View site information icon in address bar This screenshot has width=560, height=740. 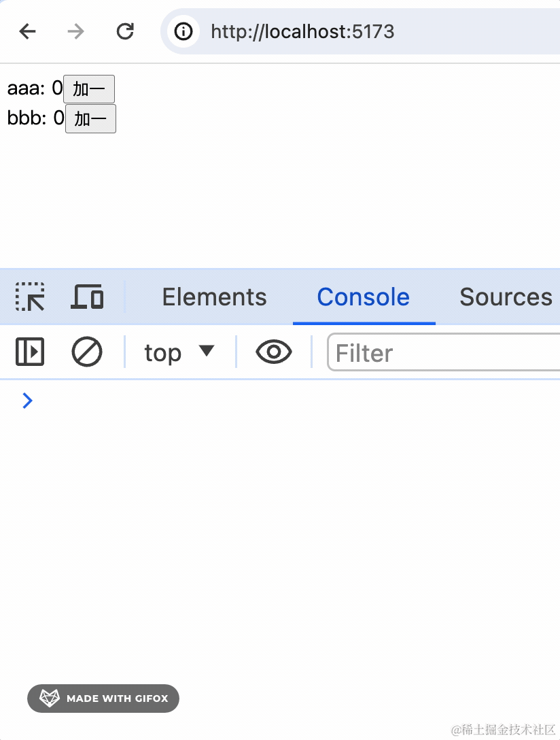(183, 31)
